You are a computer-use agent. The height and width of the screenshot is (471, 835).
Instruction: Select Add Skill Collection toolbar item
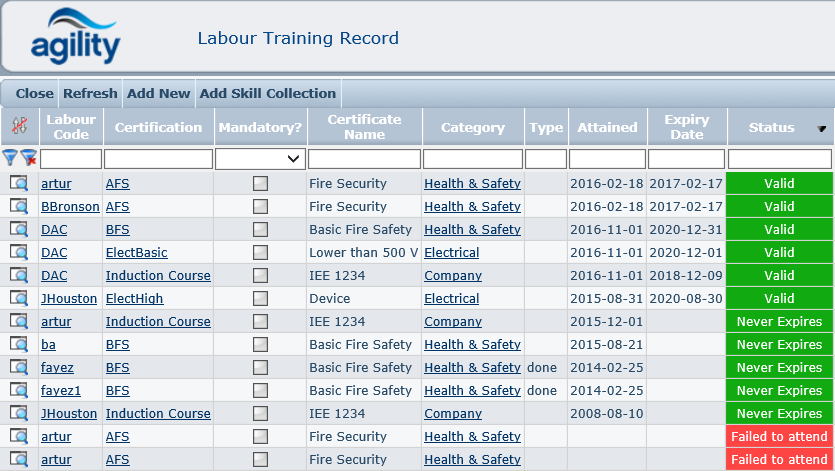click(268, 93)
